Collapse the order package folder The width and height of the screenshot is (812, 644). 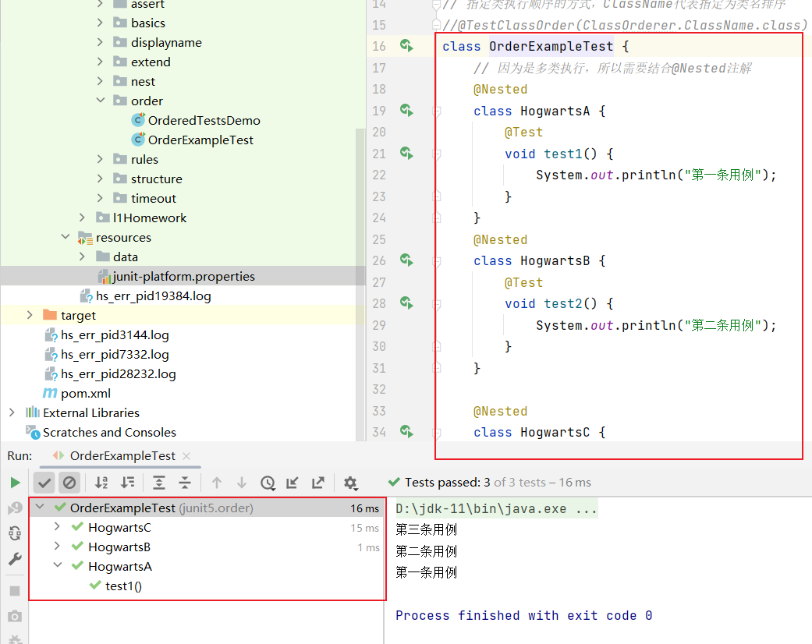pos(100,101)
